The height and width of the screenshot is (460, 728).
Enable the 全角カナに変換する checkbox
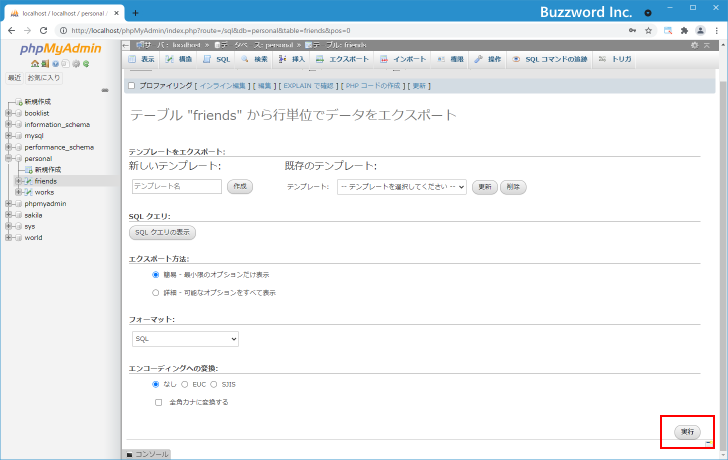(x=159, y=402)
